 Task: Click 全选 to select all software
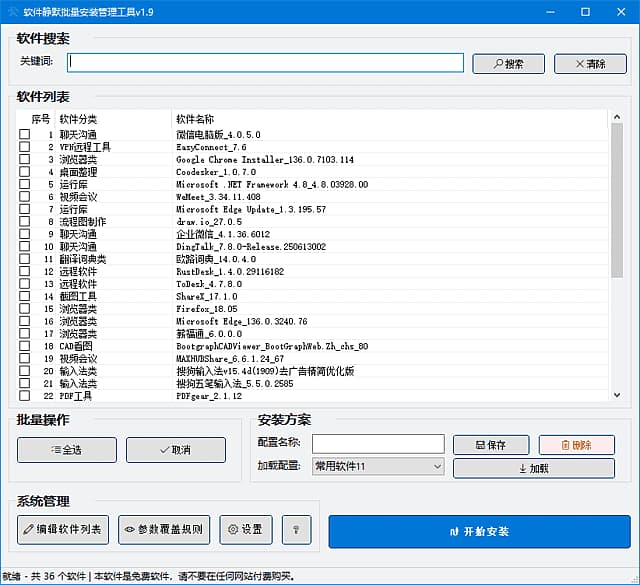tap(66, 450)
